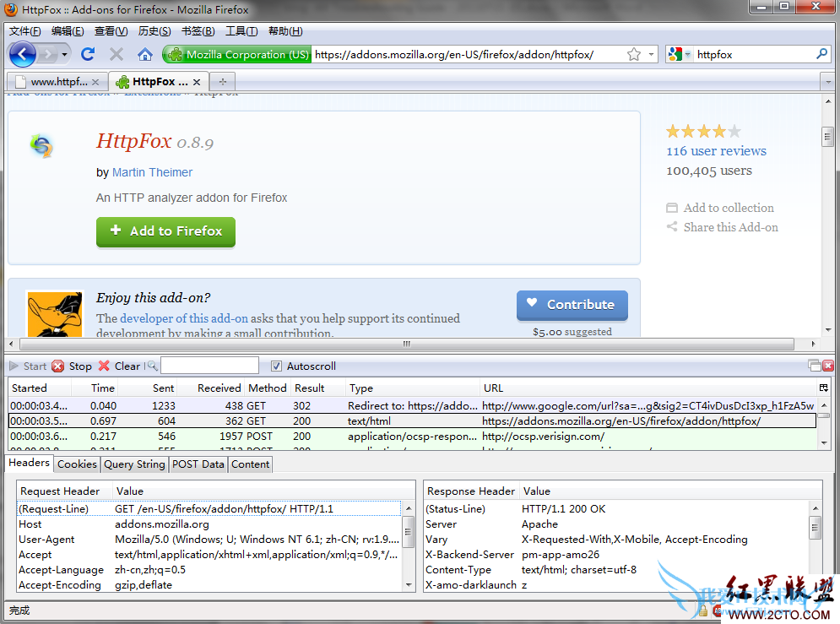Click the Mozilla Corporation (US) site identity badge
The width and height of the screenshot is (840, 624).
pos(236,54)
